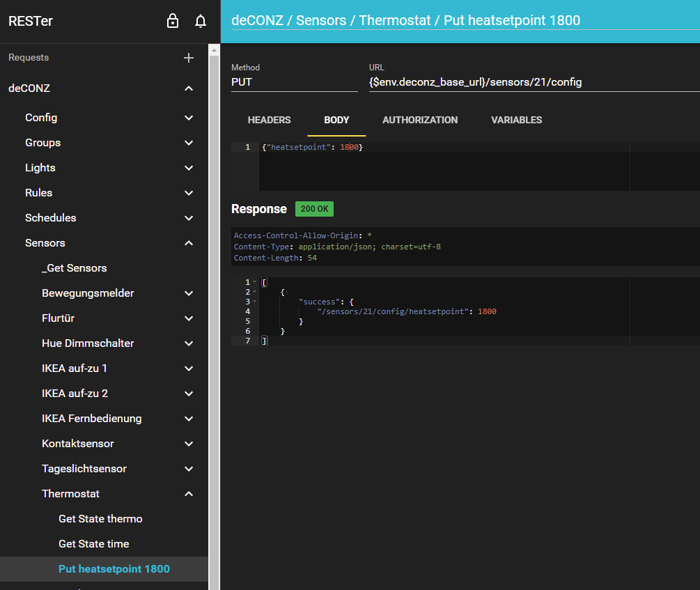Collapse the deCONZ folder
The image size is (700, 590).
pyautogui.click(x=189, y=88)
